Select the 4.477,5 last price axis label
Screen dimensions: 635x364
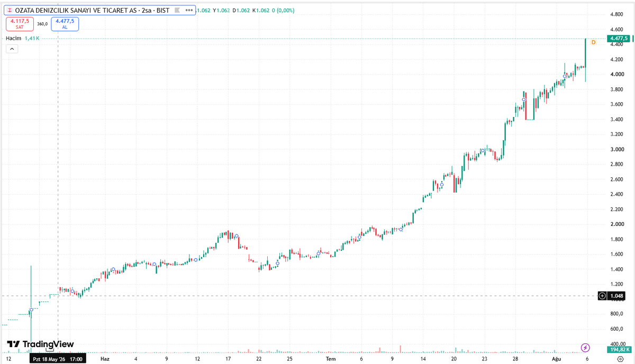pos(619,39)
